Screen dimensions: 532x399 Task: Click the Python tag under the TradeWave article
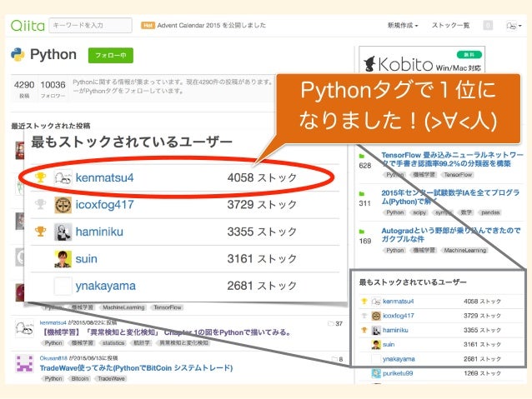[x=53, y=379]
